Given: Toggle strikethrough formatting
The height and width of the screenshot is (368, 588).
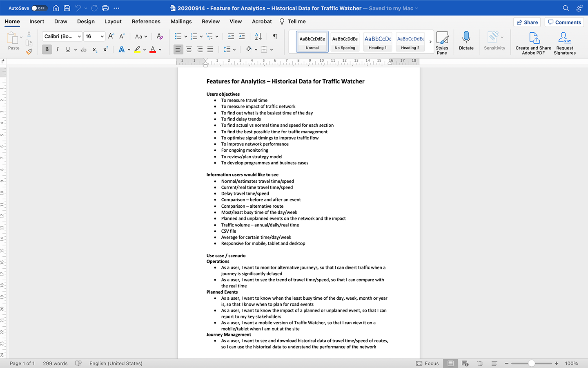Looking at the screenshot, I should (84, 49).
